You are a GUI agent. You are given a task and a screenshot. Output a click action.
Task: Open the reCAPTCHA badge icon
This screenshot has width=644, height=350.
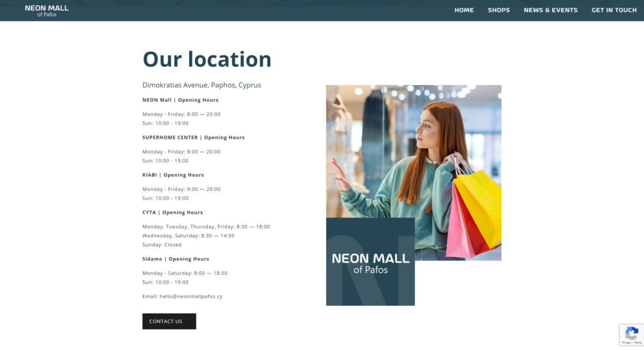click(632, 333)
